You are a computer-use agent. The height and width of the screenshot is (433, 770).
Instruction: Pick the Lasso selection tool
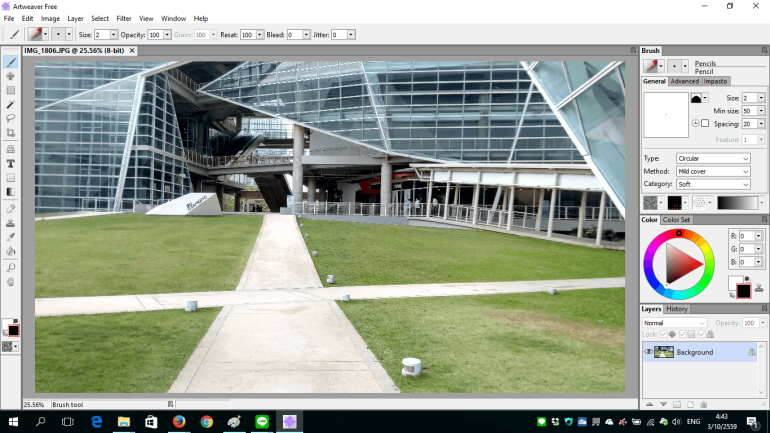11,118
